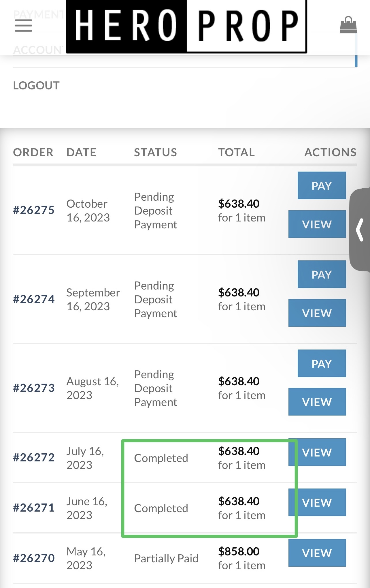The width and height of the screenshot is (370, 588).
Task: Open order link #26273
Action: click(x=34, y=388)
